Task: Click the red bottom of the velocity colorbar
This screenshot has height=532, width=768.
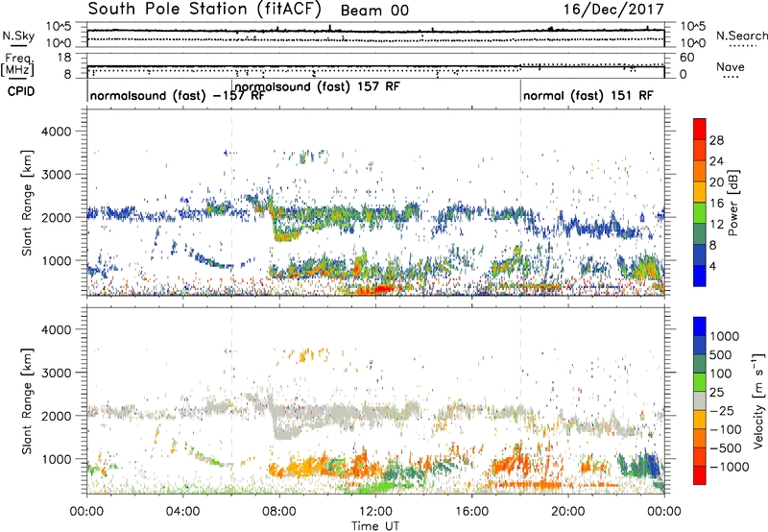Action: (700, 475)
